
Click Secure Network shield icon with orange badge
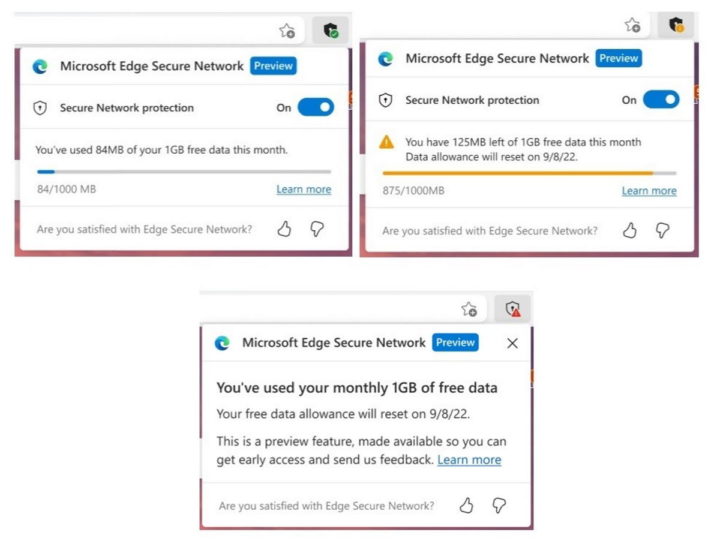pos(676,25)
